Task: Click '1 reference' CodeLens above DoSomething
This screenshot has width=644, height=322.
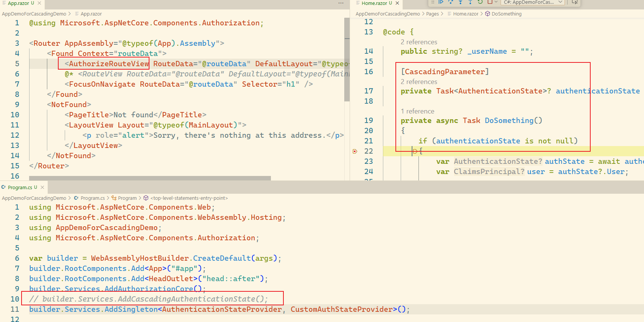Action: tap(417, 111)
